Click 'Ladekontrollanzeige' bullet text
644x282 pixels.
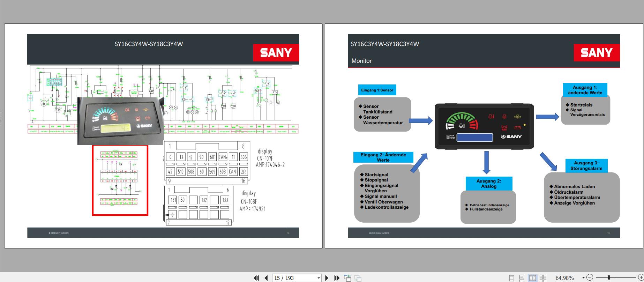click(x=387, y=207)
